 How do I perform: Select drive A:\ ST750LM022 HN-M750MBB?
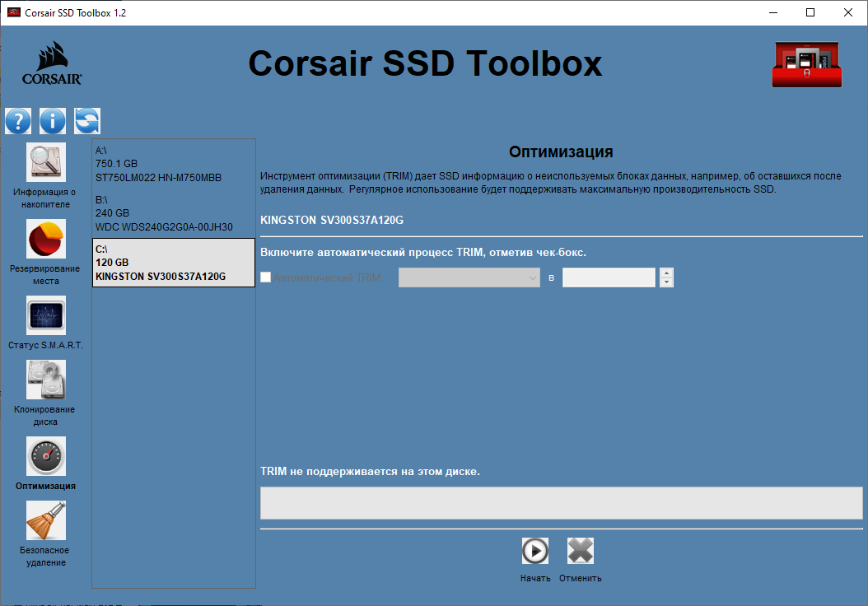tap(174, 164)
